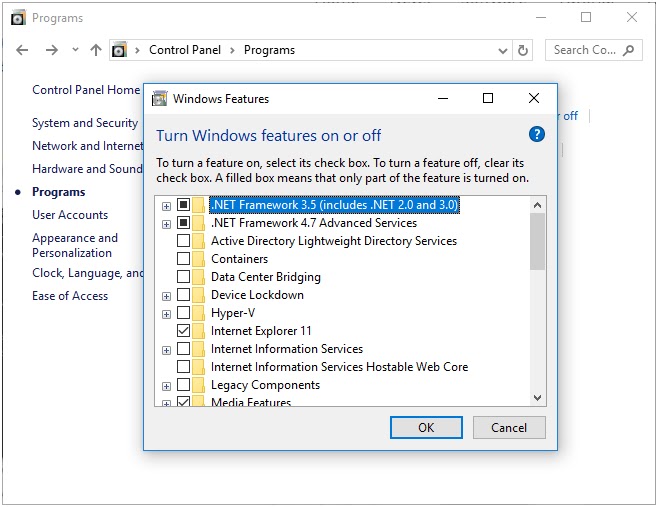Click the help question mark icon
Viewport: 658px width, 507px height.
click(537, 134)
